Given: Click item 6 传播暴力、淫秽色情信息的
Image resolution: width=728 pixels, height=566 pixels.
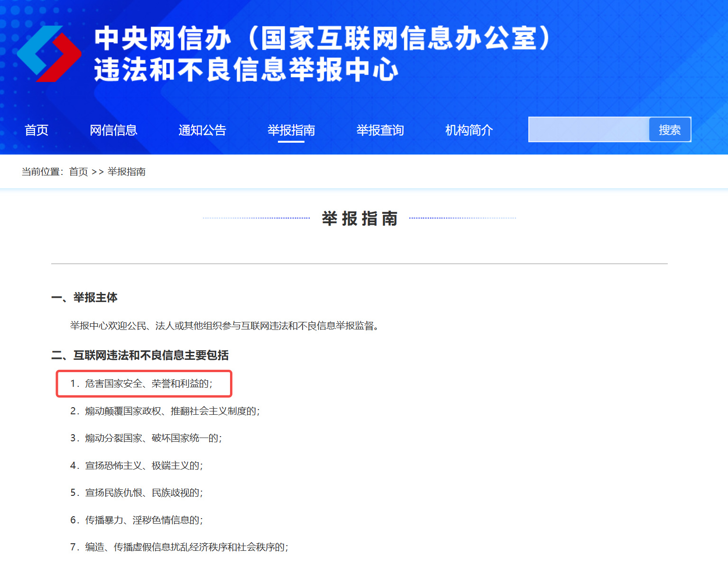Looking at the screenshot, I should (137, 520).
